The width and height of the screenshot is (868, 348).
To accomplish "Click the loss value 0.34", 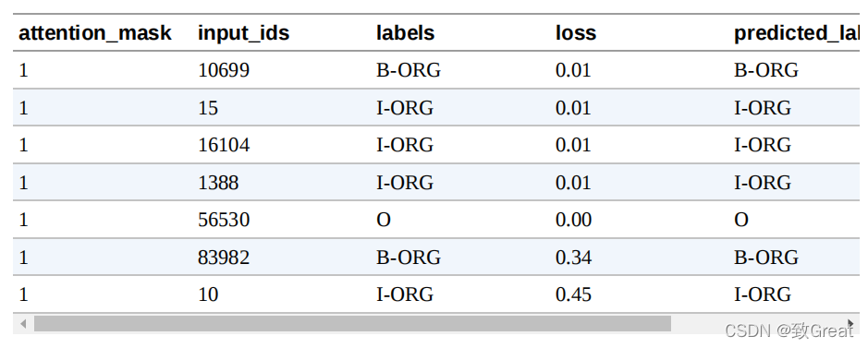I will pos(573,258).
